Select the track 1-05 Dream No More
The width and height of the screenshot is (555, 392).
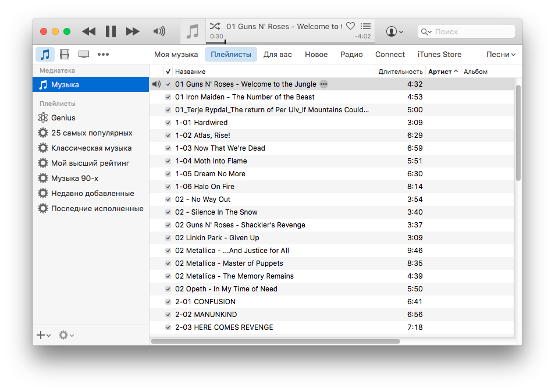[332, 174]
